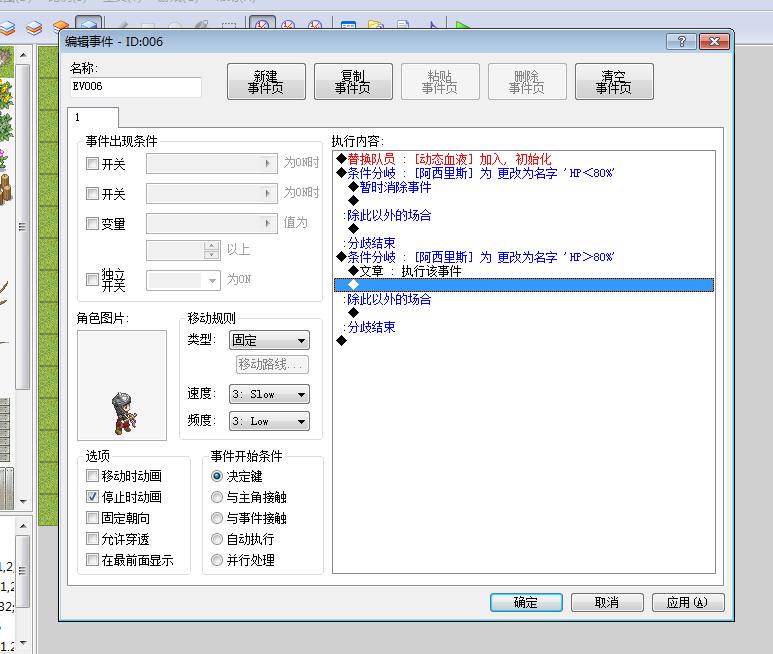
Task: Click tileset palette scrollbar down arrow
Action: tap(23, 501)
